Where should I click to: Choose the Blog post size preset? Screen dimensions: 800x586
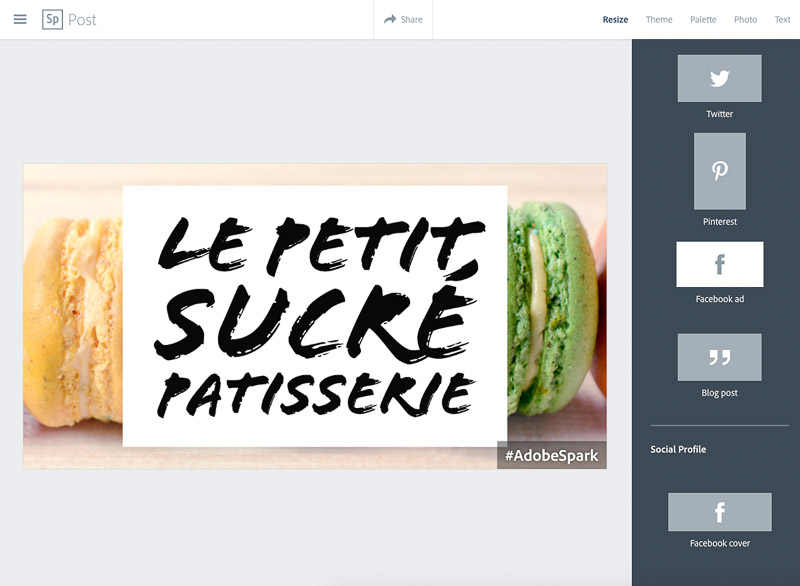pos(719,357)
